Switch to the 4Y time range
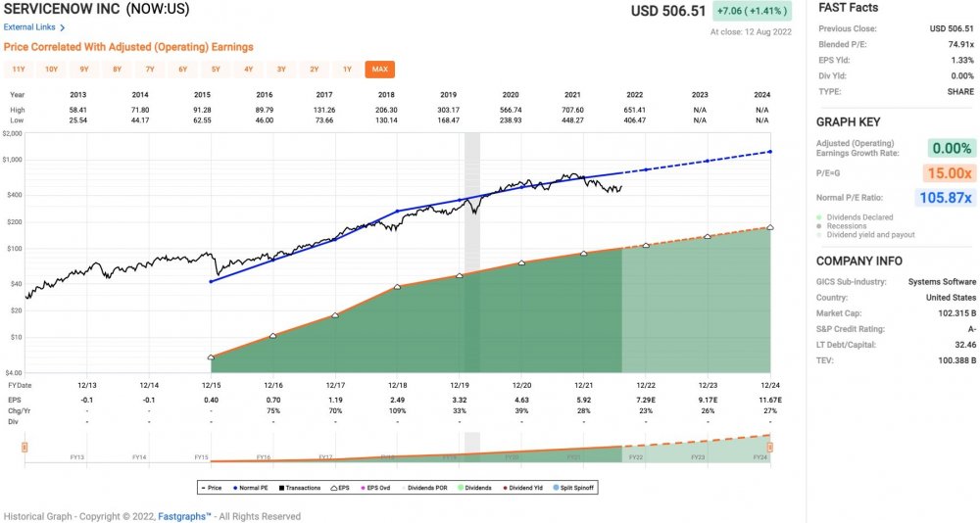 248,70
